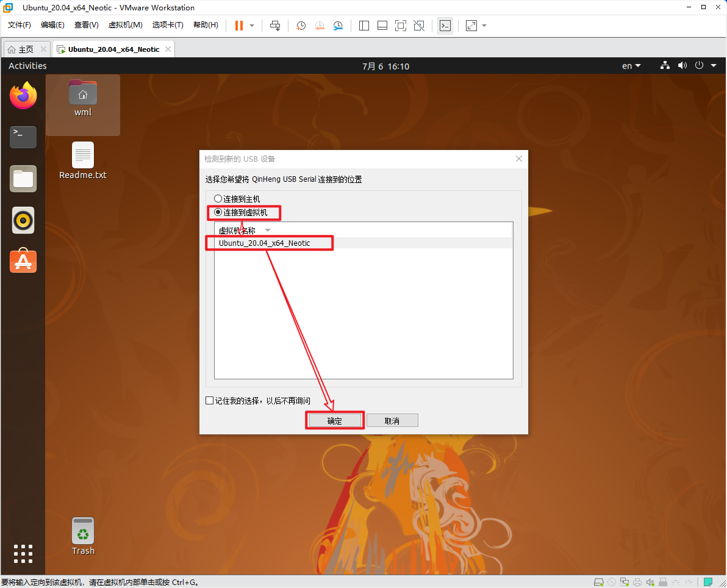Pause the running virtual machine
This screenshot has height=588, width=727.
tap(239, 26)
